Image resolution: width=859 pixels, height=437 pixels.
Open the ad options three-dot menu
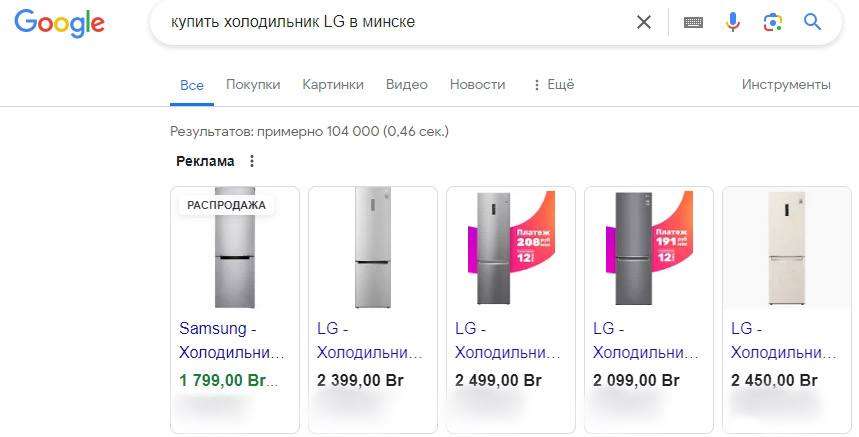tap(252, 161)
